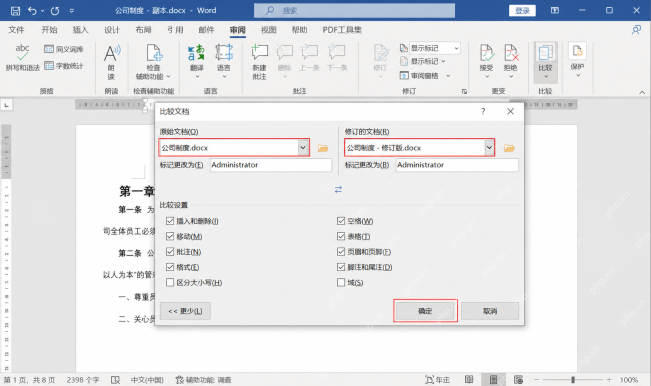Viewport: 651px width, 386px height.
Task: Collapse the ribbon with the chevron
Action: click(642, 92)
